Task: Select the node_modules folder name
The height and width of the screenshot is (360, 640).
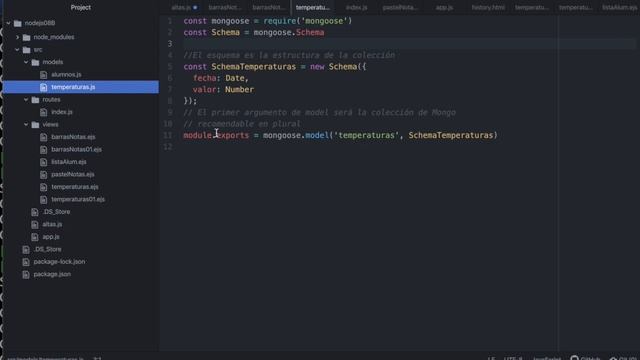Action: click(54, 37)
